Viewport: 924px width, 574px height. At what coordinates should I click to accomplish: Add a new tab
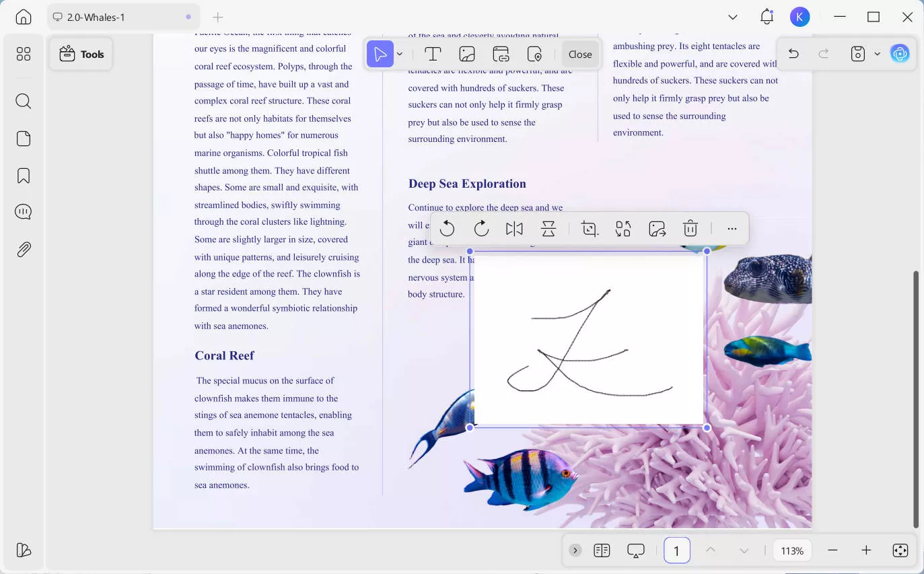(x=217, y=17)
